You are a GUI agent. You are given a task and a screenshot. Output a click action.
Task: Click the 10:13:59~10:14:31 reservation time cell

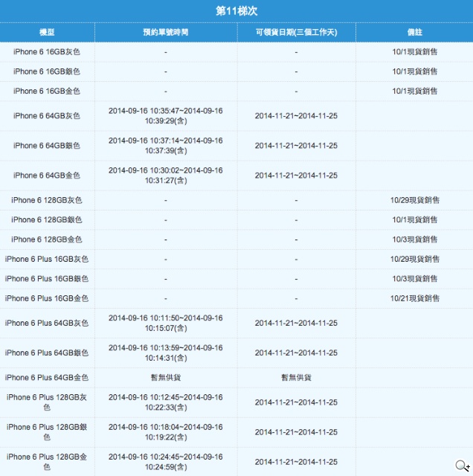(x=166, y=353)
